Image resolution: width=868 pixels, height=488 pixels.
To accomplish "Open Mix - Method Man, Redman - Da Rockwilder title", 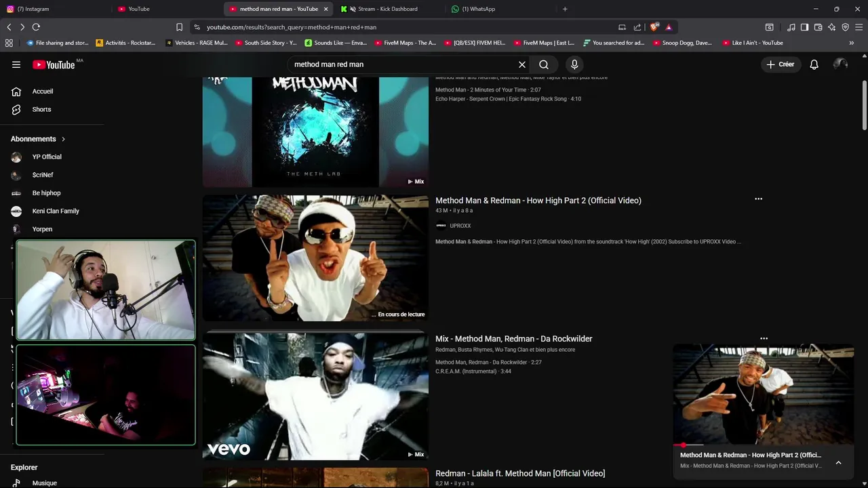I will [x=514, y=338].
